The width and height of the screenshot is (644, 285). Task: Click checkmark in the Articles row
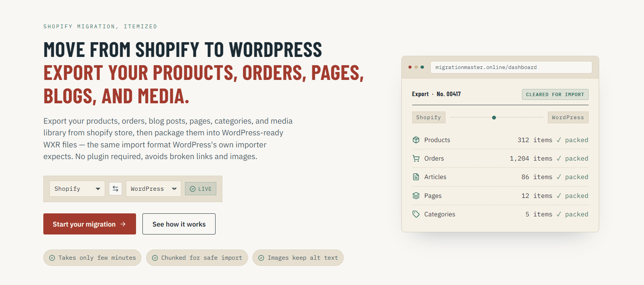tap(558, 177)
